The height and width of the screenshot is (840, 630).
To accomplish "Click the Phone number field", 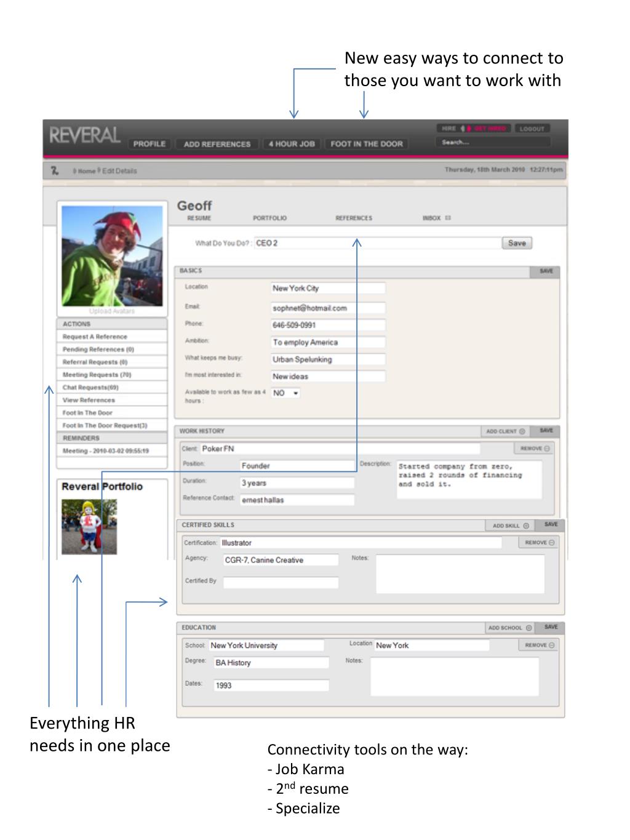I will pyautogui.click(x=328, y=325).
